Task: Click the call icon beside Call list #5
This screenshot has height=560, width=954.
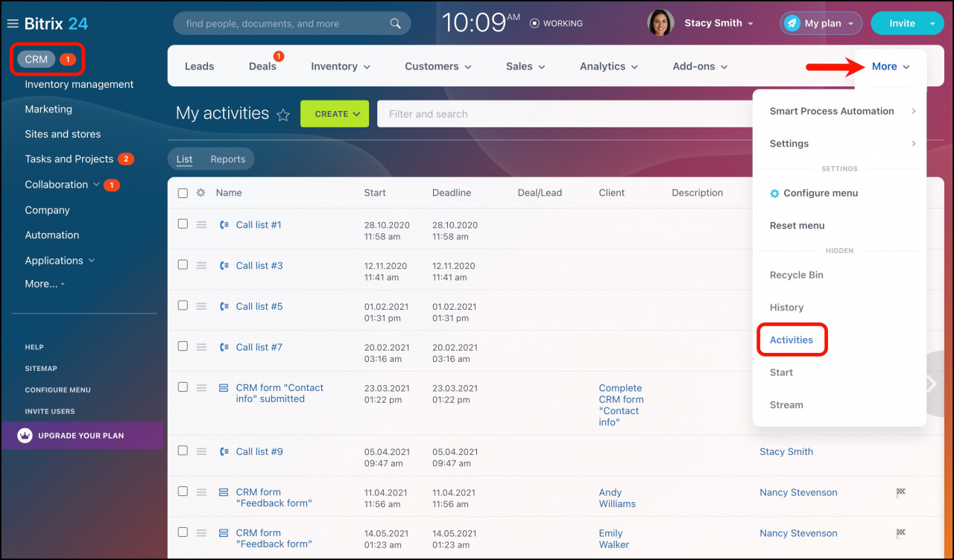Action: tap(224, 307)
